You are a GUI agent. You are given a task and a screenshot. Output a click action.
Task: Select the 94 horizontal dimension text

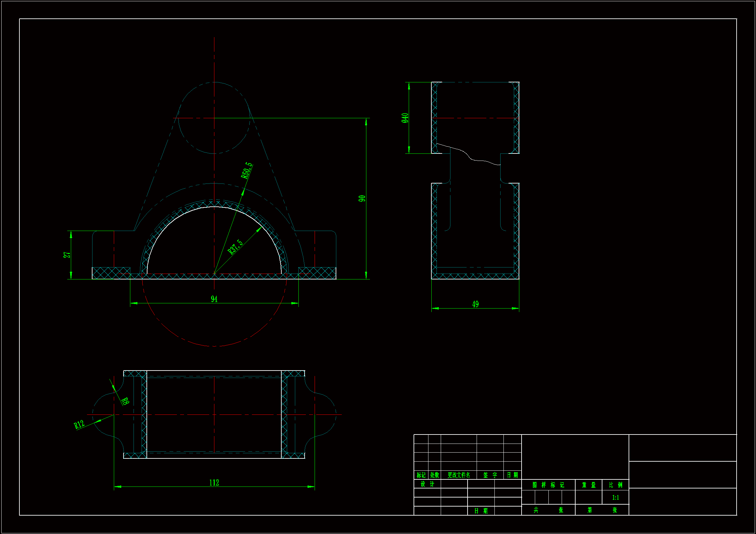coord(214,299)
